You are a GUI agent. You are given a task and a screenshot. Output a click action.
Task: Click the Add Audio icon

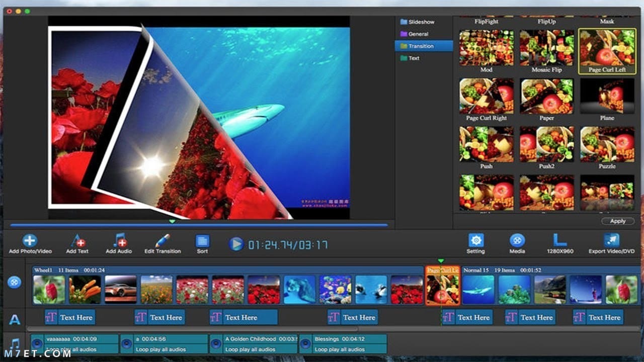119,240
